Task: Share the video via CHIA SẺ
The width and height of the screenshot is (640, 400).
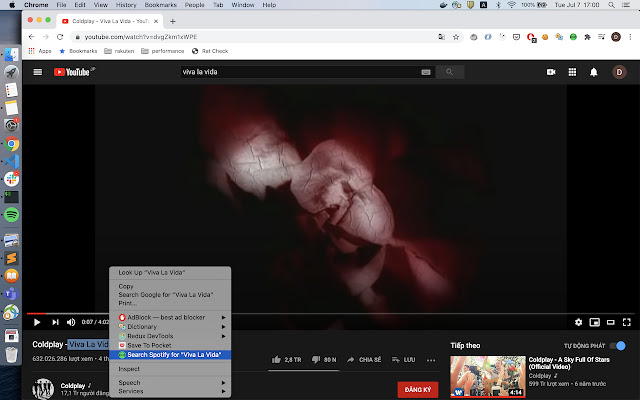Action: point(364,360)
